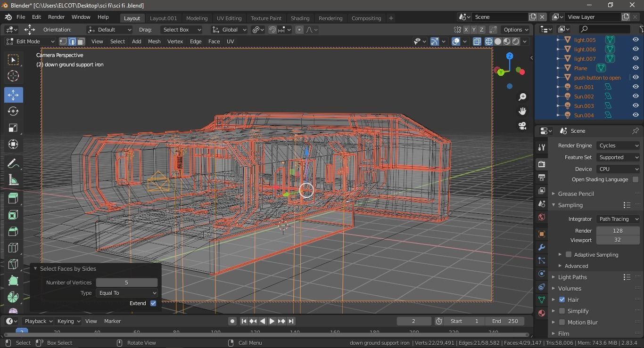Select the Select Box tool
This screenshot has width=644, height=348.
[x=13, y=60]
